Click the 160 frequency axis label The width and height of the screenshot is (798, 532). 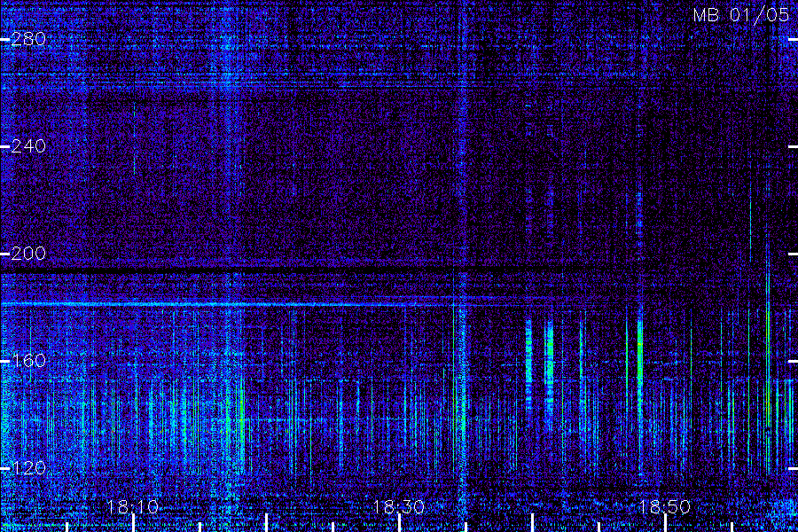(x=28, y=361)
